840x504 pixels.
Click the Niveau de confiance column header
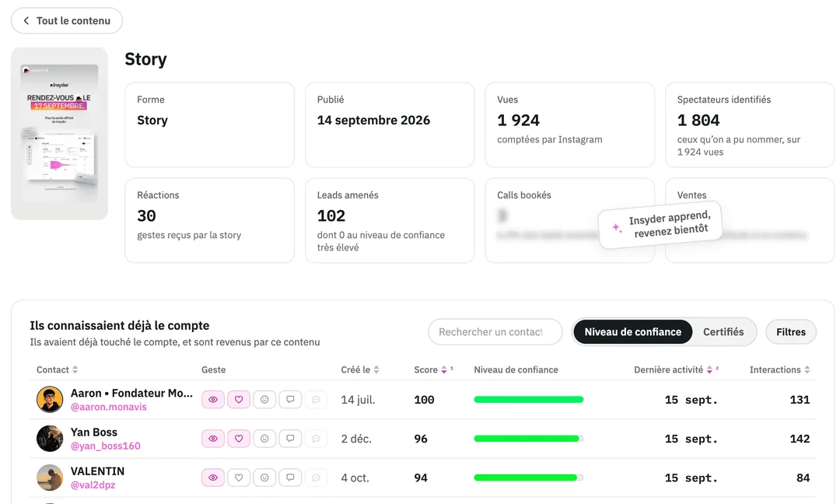coord(516,369)
